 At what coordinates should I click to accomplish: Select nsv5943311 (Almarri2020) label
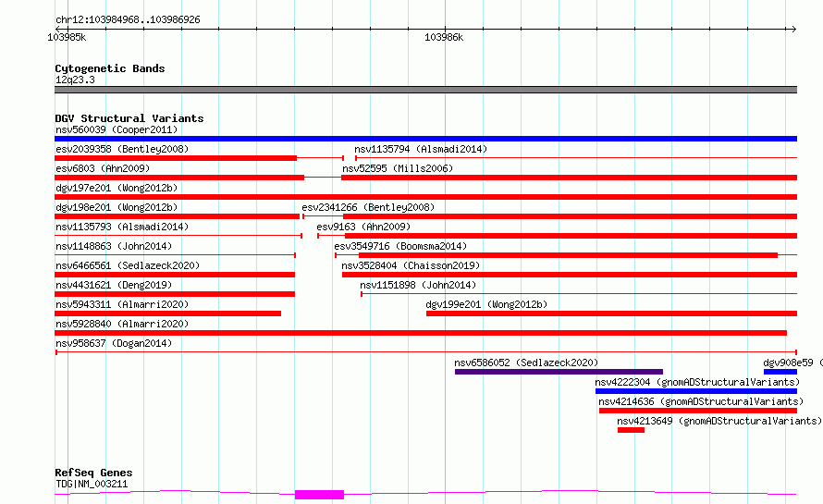tap(122, 304)
